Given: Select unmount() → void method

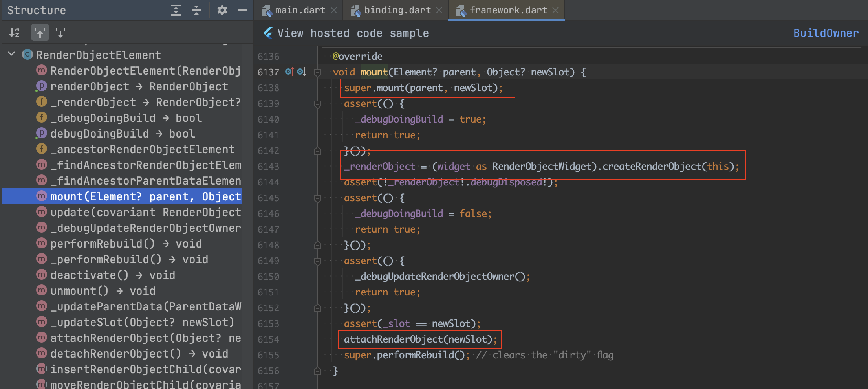Looking at the screenshot, I should tap(96, 291).
